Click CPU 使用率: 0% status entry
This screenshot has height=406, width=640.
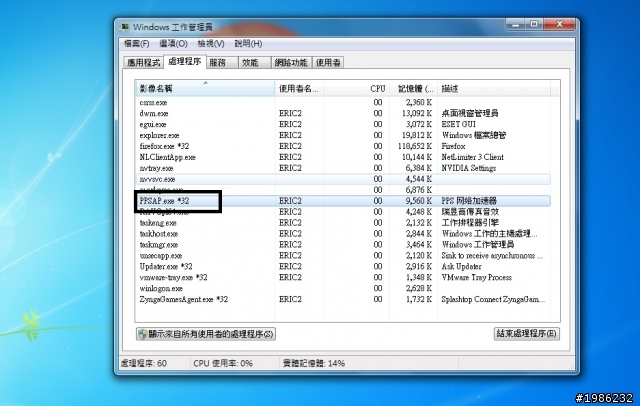(223, 363)
